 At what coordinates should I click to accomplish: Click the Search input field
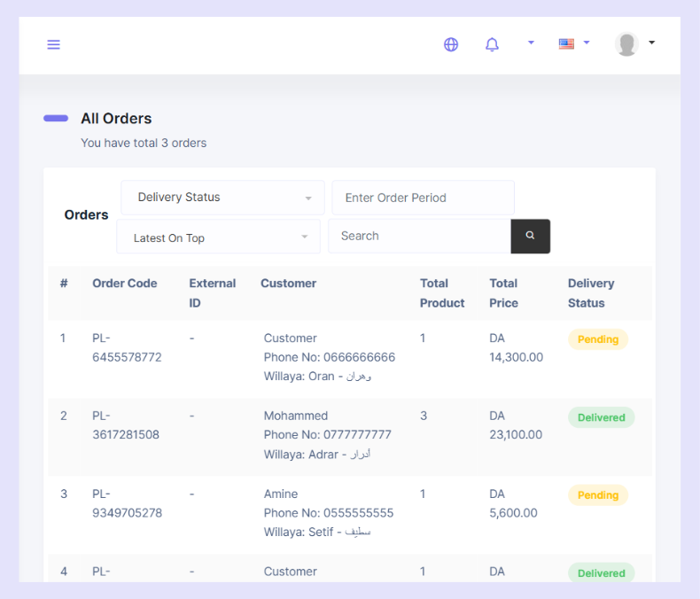point(420,236)
